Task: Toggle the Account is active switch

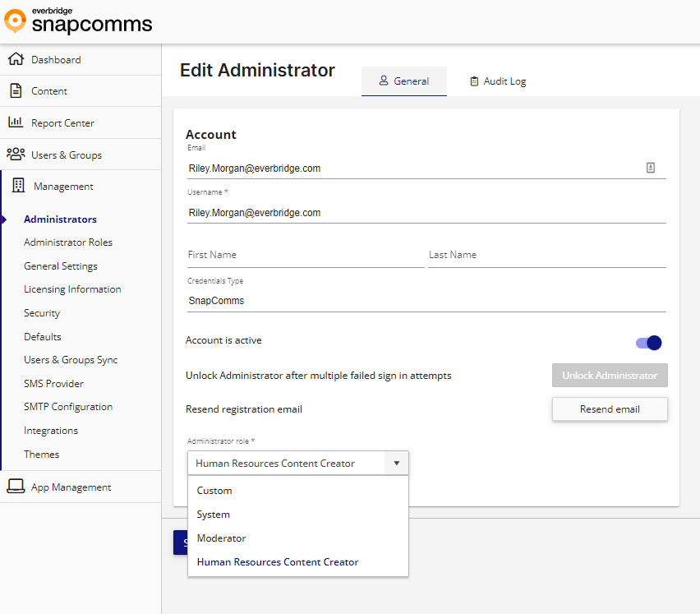Action: [x=649, y=343]
